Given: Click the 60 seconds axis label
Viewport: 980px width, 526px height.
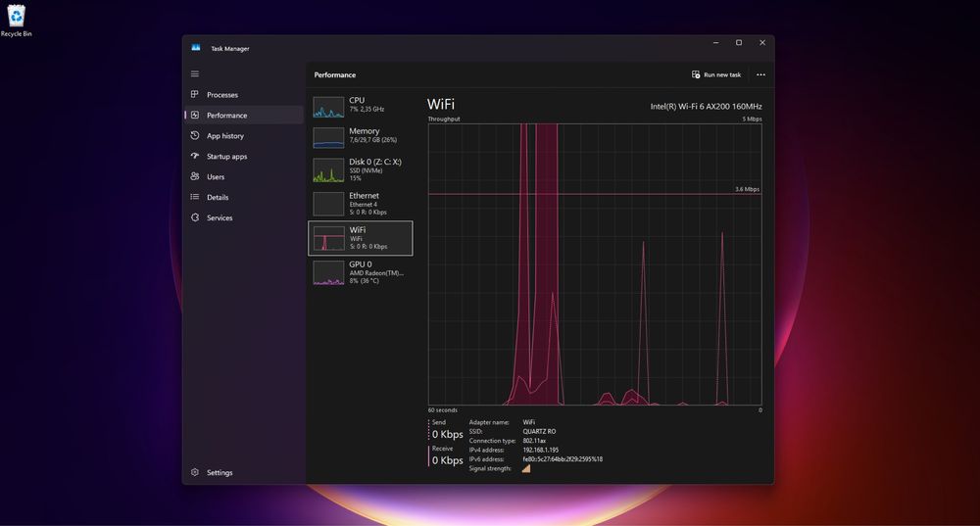Looking at the screenshot, I should pyautogui.click(x=443, y=410).
